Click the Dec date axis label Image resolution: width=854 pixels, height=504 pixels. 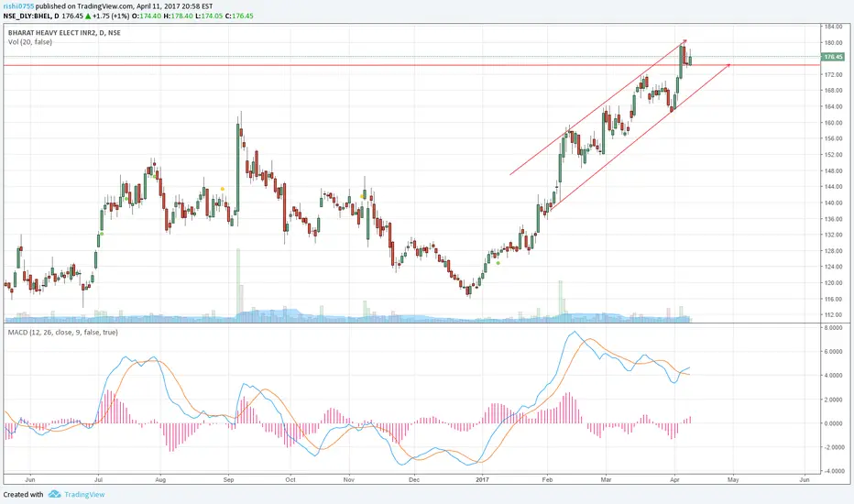click(414, 480)
